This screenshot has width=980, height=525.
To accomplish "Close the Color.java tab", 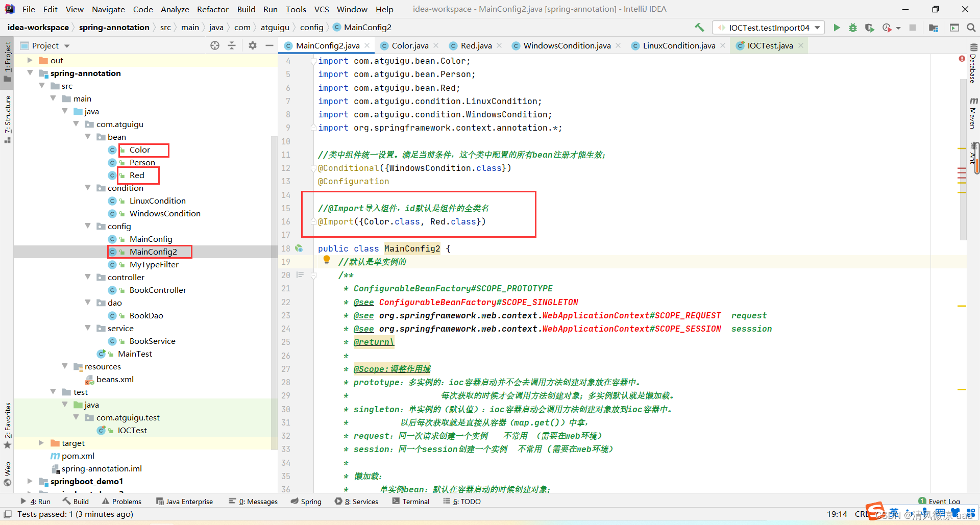I will pyautogui.click(x=436, y=45).
